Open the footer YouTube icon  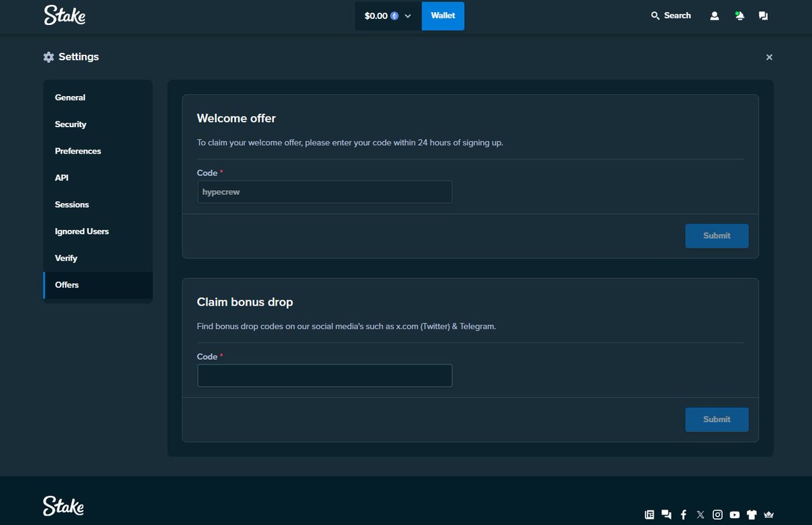pyautogui.click(x=734, y=514)
